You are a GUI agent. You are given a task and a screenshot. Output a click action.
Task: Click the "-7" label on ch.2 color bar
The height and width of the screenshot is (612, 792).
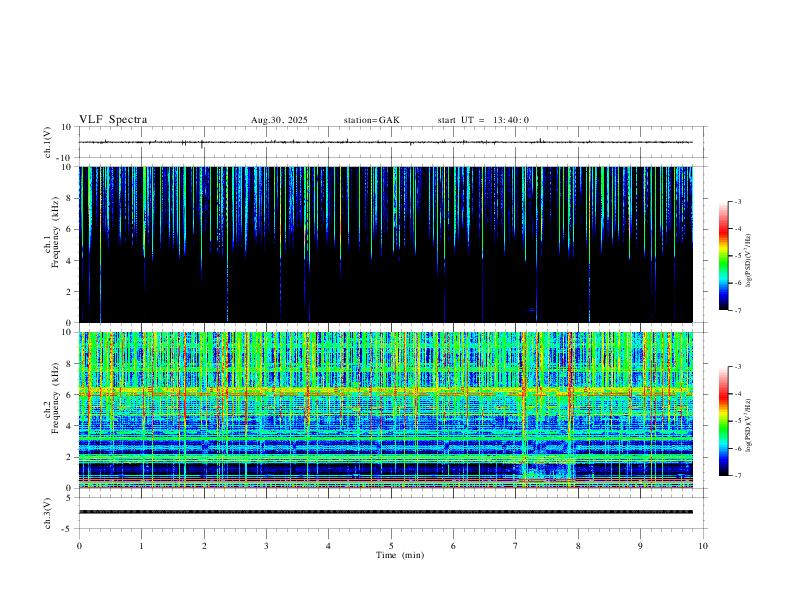point(738,476)
